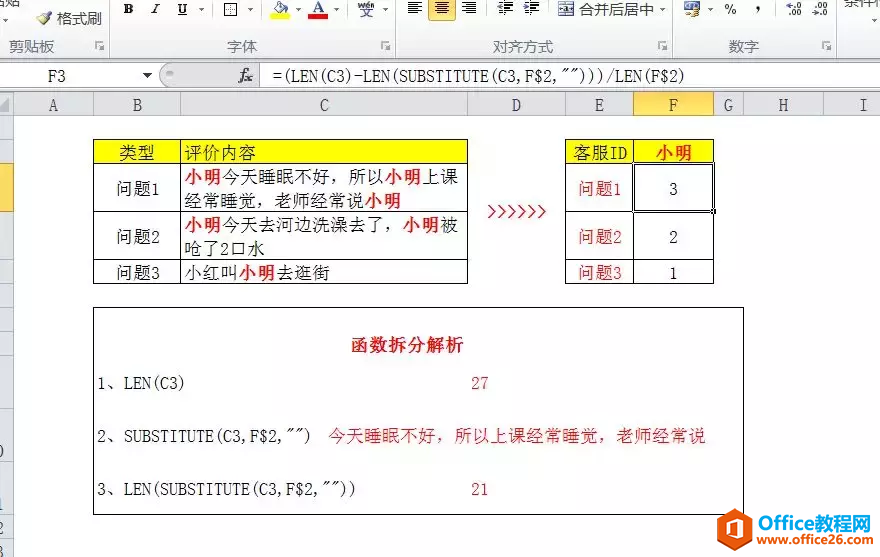Open the fill color dropdown arrow
The image size is (880, 557).
298,10
